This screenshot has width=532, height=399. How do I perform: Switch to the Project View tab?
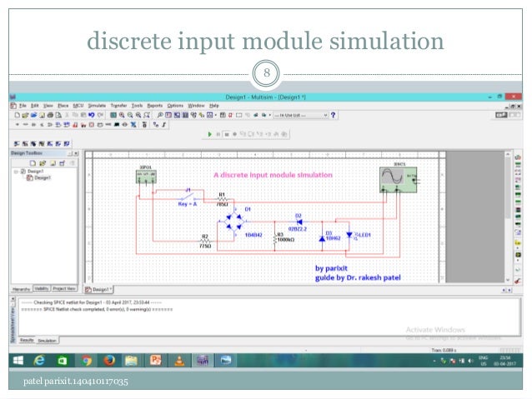(64, 288)
